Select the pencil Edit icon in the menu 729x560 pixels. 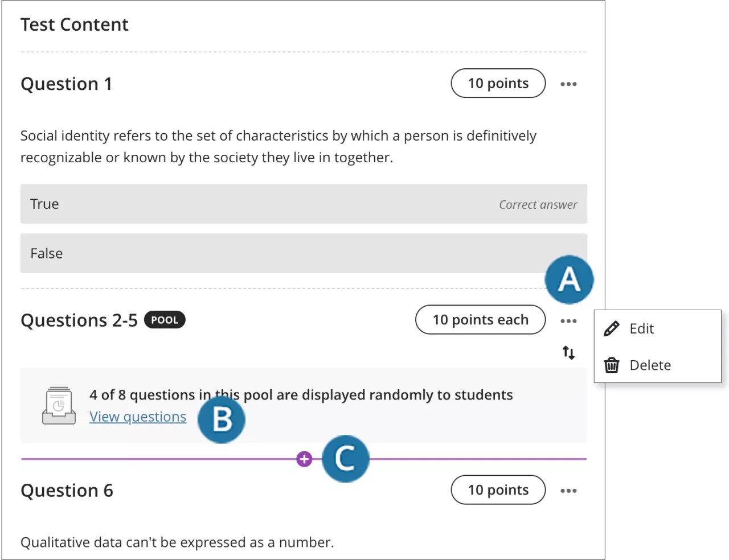pyautogui.click(x=611, y=328)
